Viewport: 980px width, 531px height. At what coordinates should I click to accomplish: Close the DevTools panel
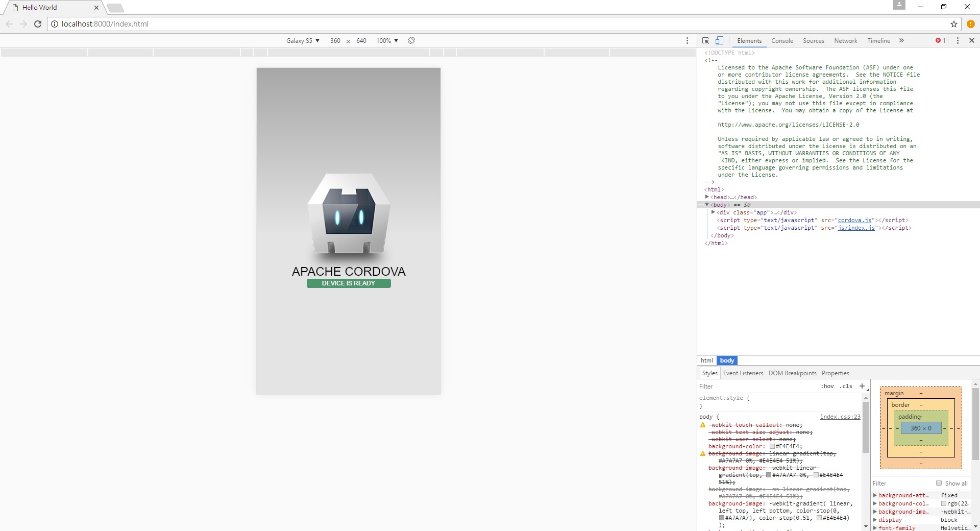click(972, 40)
